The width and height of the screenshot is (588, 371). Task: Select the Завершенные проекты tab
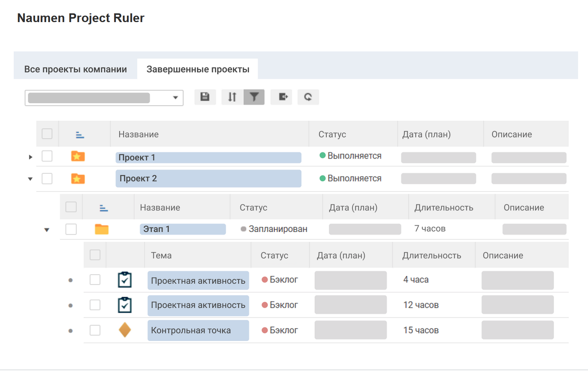(198, 69)
